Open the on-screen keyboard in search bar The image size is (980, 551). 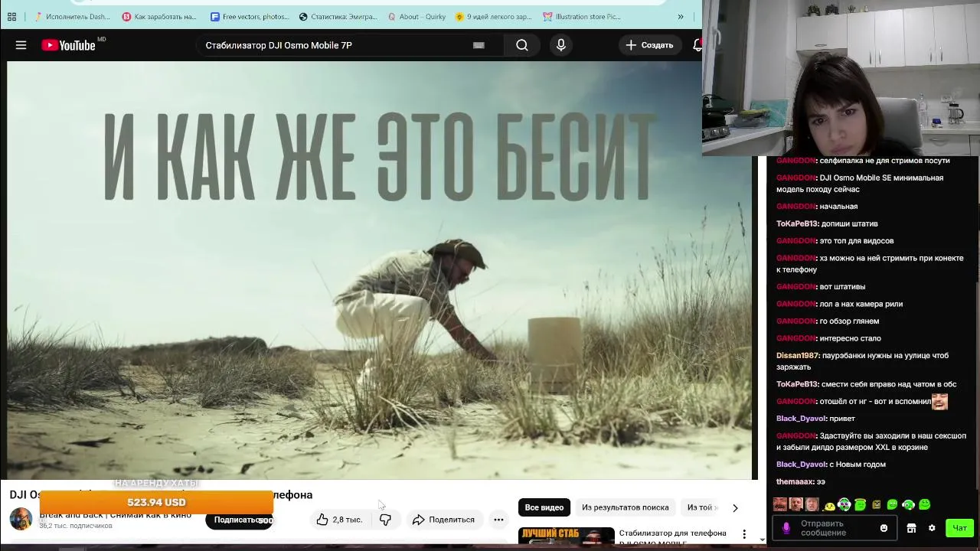point(479,45)
